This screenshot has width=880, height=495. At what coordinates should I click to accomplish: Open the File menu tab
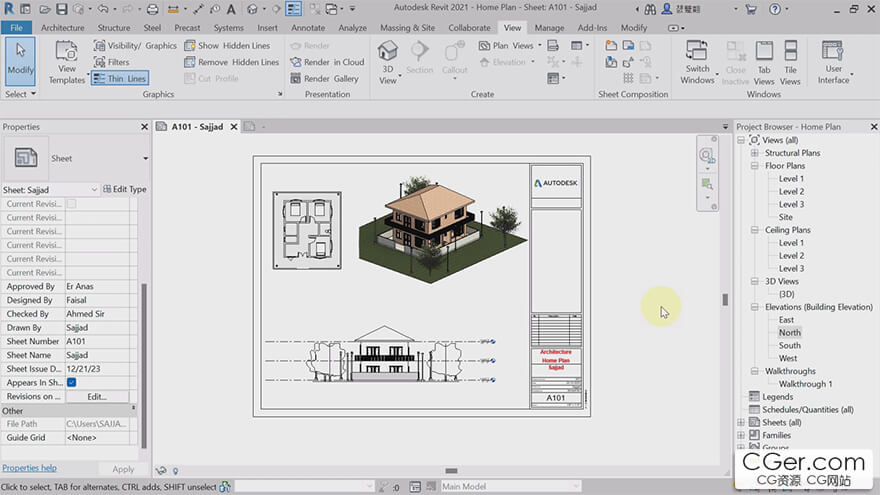point(16,28)
